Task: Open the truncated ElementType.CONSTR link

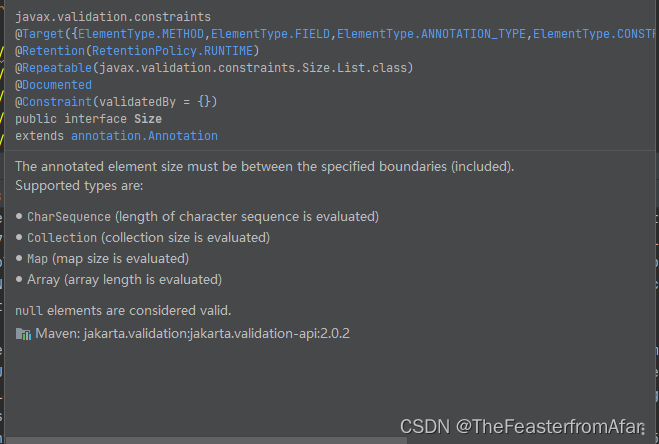Action: [594, 34]
